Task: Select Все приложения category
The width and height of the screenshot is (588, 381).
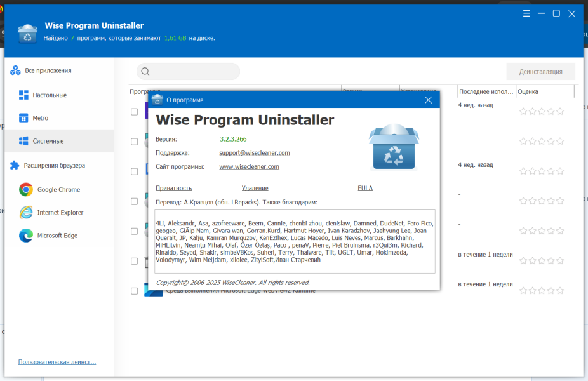Action: (x=48, y=70)
